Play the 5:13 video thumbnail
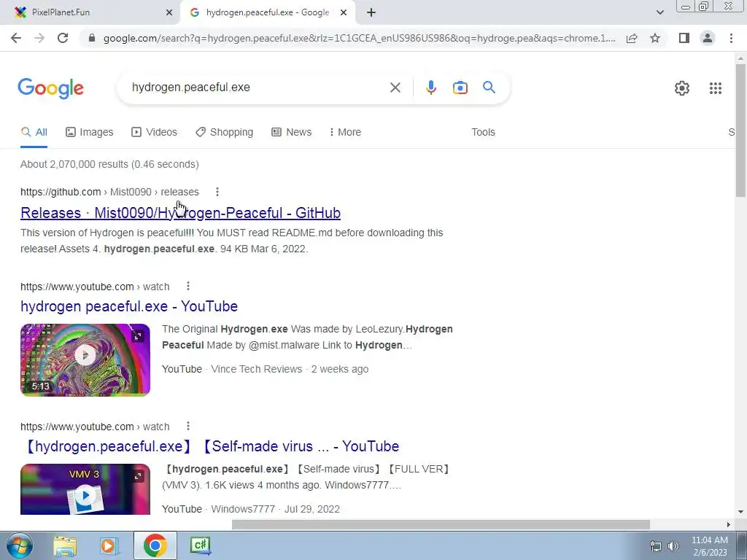The height and width of the screenshot is (560, 747). tap(85, 359)
